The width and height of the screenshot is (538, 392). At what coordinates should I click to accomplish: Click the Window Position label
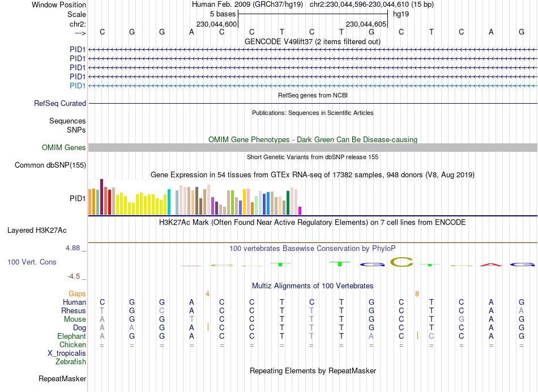click(x=59, y=5)
